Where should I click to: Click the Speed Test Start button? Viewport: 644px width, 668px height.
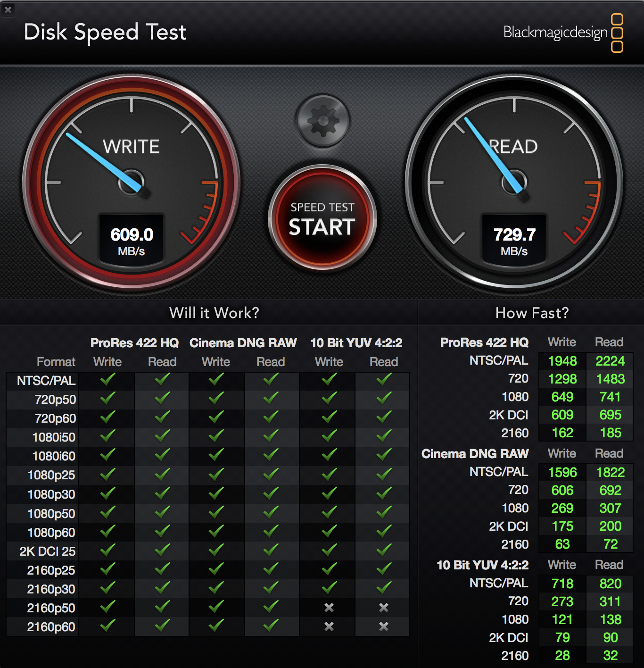coord(322,219)
